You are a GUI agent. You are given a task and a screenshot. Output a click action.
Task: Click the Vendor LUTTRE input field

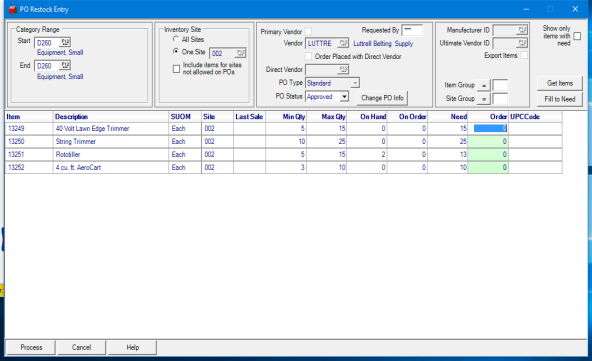(x=322, y=43)
